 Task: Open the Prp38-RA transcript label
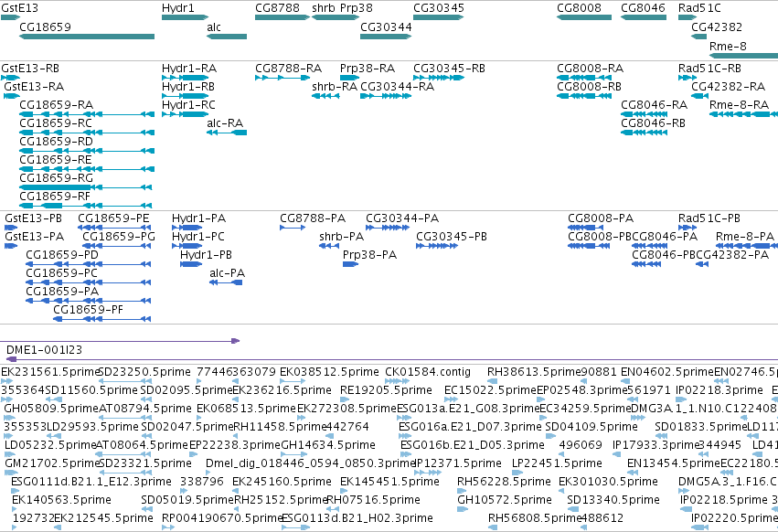[x=368, y=68]
